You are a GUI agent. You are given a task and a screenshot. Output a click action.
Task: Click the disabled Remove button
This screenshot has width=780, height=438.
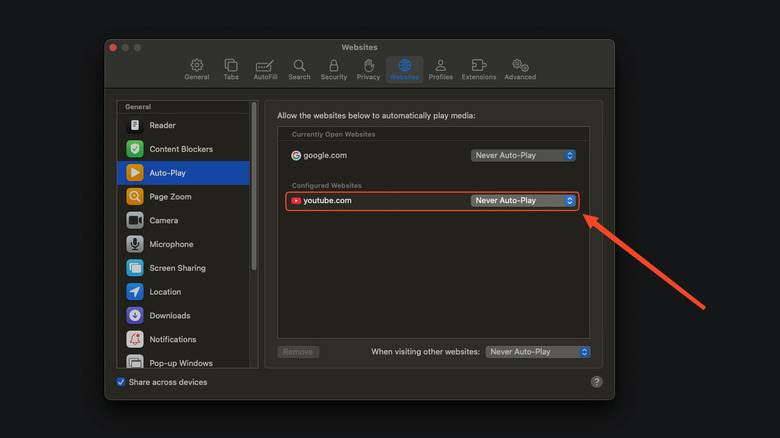(298, 352)
